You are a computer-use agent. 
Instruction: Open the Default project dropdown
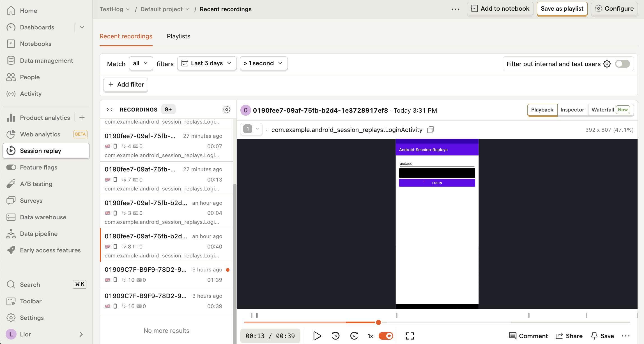pyautogui.click(x=165, y=9)
